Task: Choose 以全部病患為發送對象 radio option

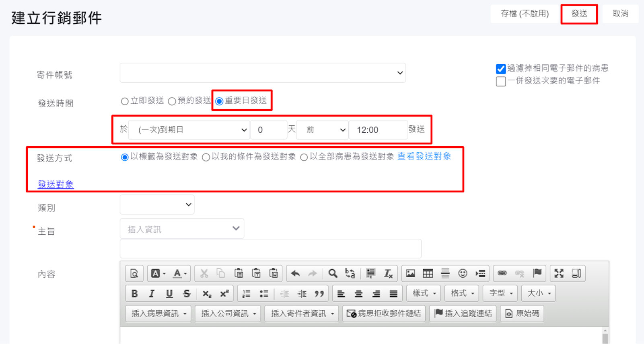Action: click(x=304, y=157)
